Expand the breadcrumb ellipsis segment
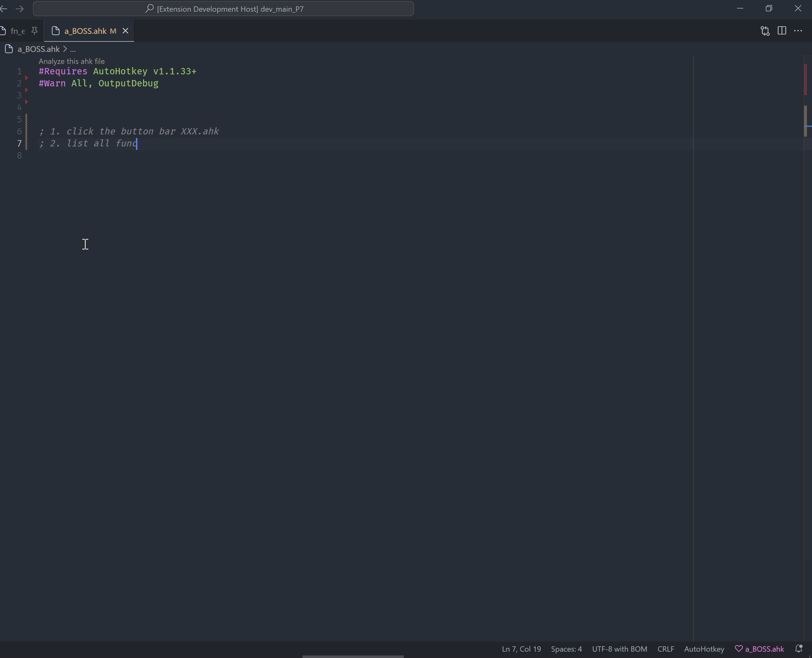Screen dimensions: 812x658 (73, 49)
